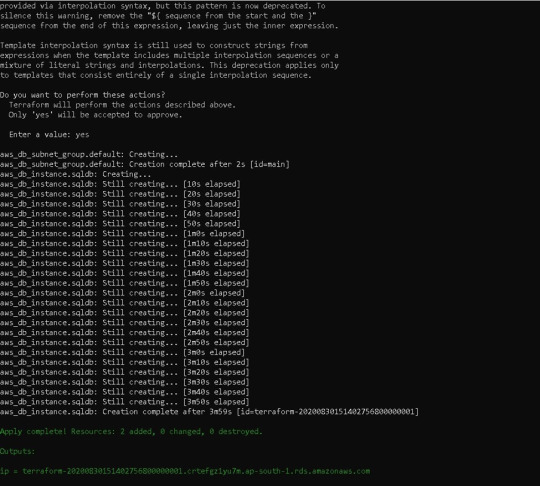Click the 'silence this warning, remove the' line
This screenshot has width=540, height=486.
click(x=158, y=16)
